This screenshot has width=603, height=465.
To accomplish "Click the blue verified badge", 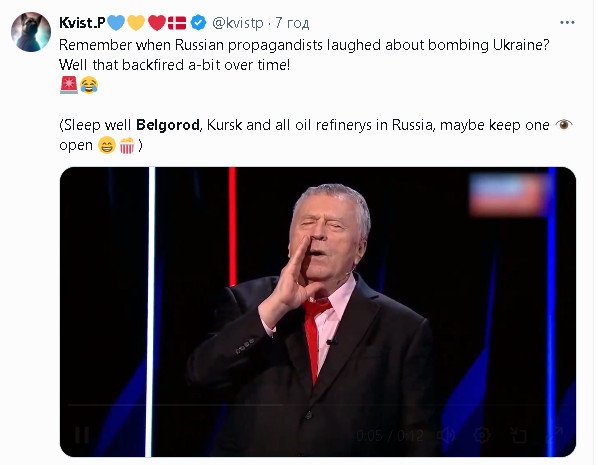I will click(x=197, y=23).
